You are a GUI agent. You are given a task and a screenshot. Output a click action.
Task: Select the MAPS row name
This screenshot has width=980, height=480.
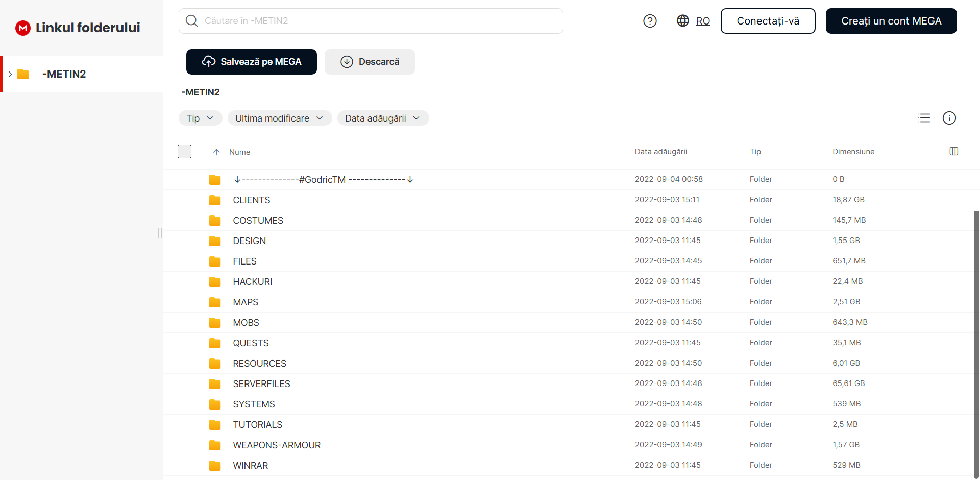246,302
